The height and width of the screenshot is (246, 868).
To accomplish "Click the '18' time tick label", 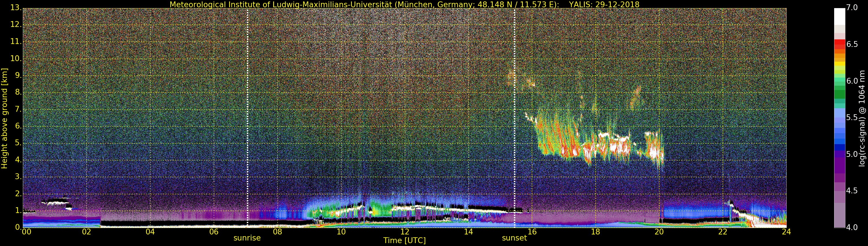I will coord(595,232).
